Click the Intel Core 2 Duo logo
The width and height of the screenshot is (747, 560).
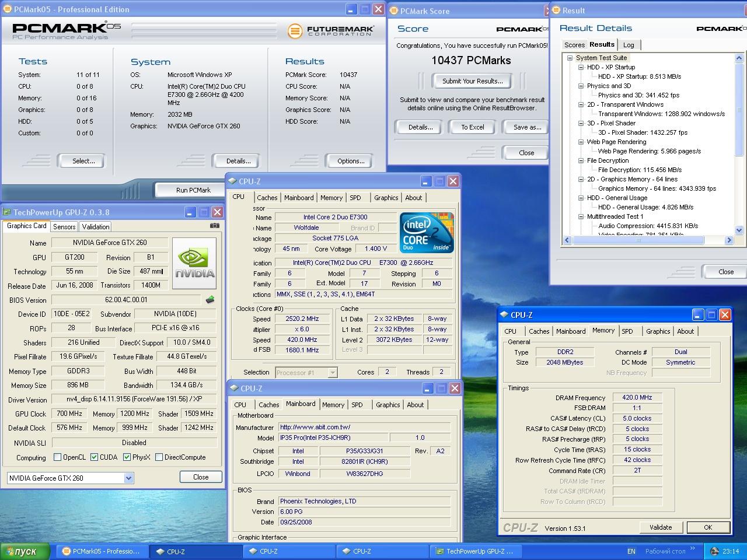pyautogui.click(x=427, y=232)
